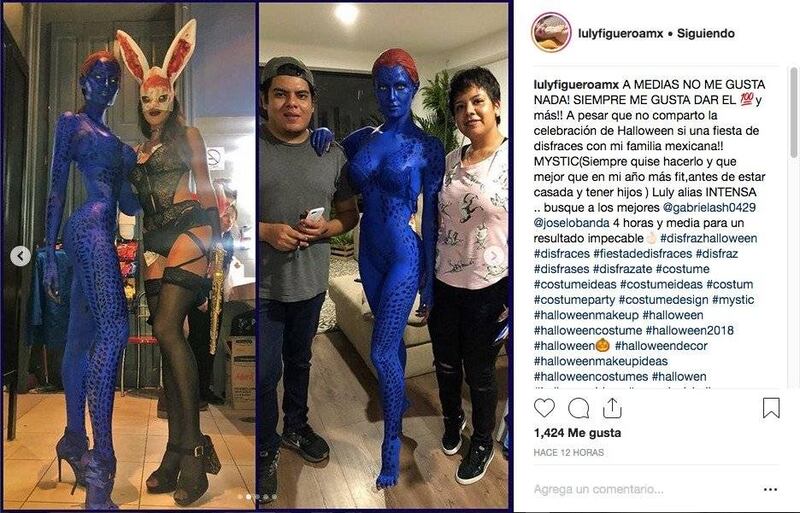
Task: Open the HACE 12 HORAS timestamp
Action: pos(568,452)
